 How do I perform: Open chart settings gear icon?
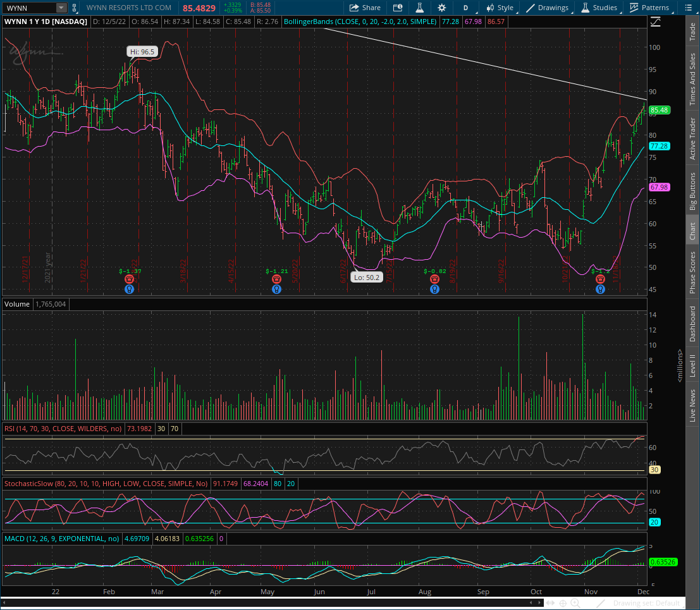click(x=441, y=8)
